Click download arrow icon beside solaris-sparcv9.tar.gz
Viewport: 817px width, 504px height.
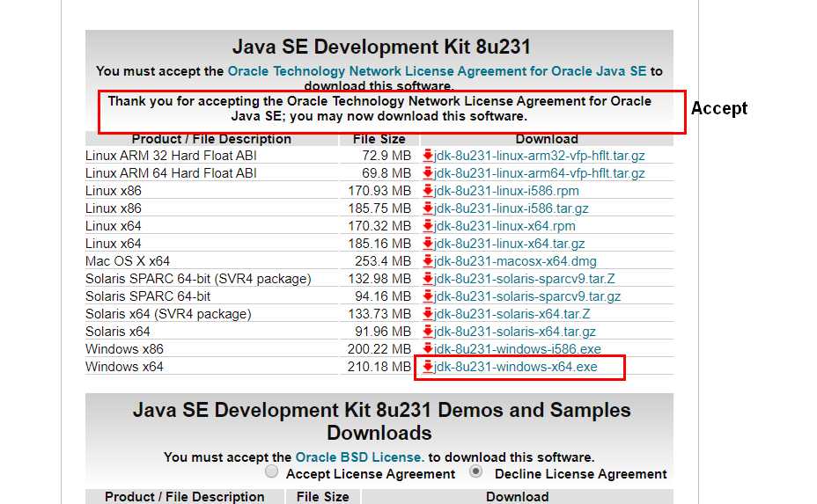(428, 296)
